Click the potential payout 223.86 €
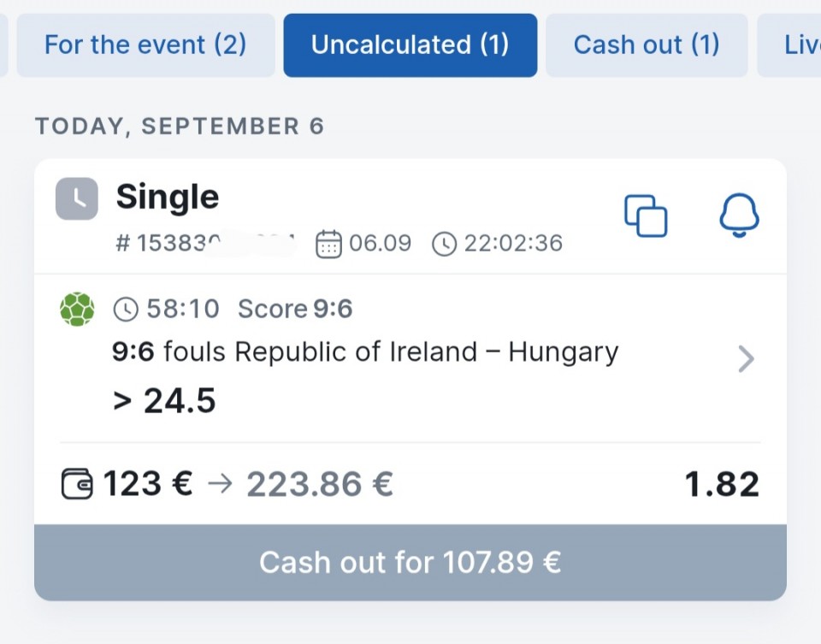The width and height of the screenshot is (821, 644). [320, 484]
